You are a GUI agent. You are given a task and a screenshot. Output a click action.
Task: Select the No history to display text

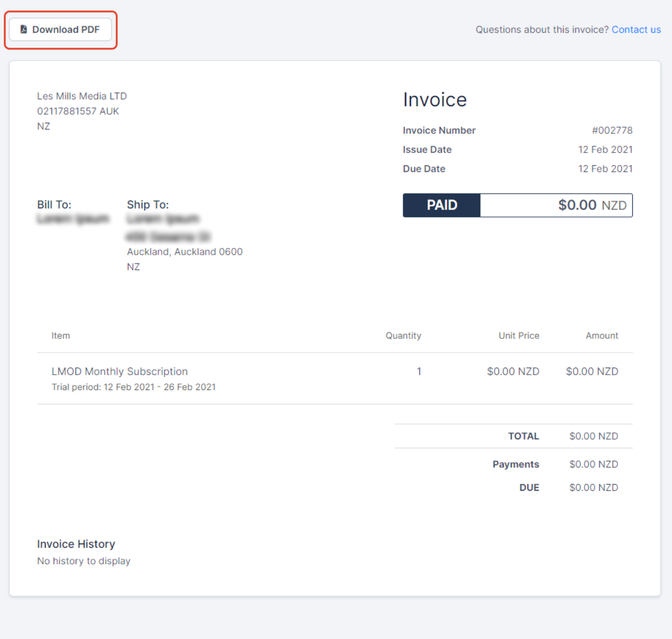[x=83, y=561]
